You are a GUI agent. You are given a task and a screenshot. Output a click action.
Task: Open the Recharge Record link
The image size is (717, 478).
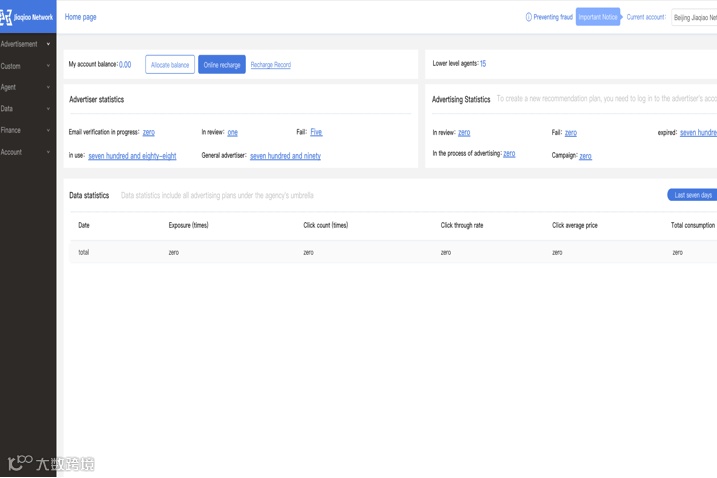[271, 64]
